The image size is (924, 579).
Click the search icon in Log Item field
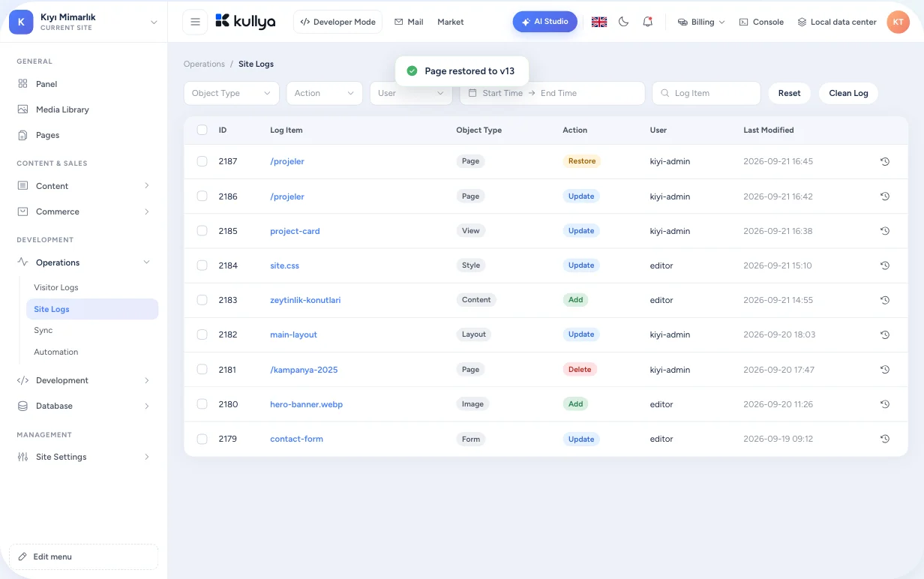664,93
